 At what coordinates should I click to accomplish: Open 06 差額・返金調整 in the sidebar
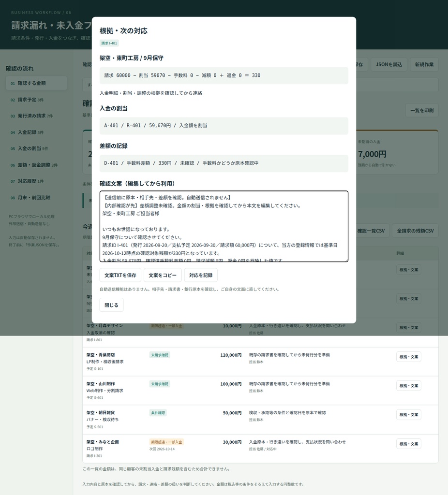pos(36,165)
